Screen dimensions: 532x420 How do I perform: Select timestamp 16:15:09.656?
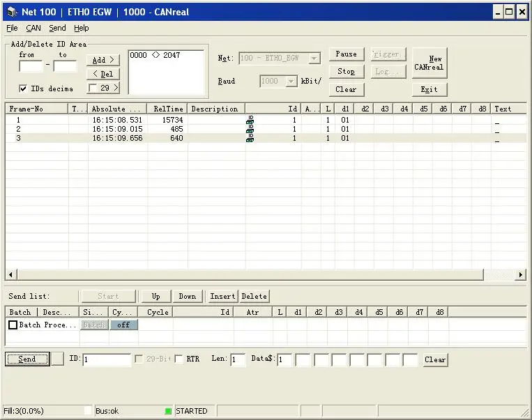117,139
